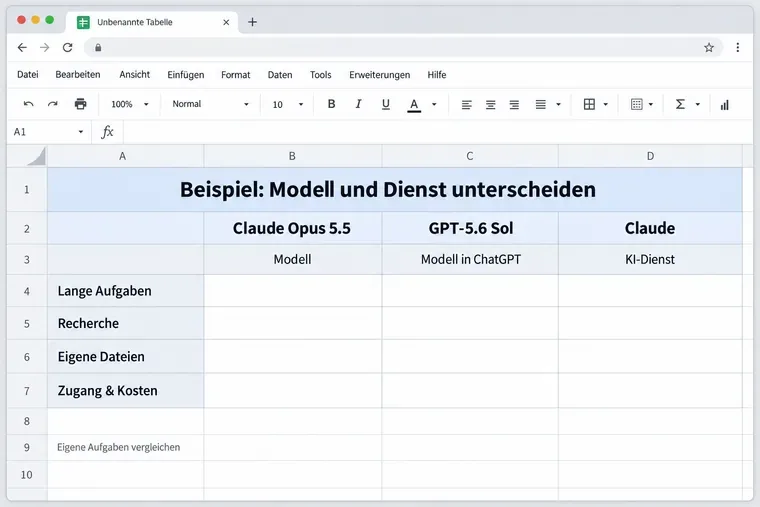Click the justify alignment icon
The height and width of the screenshot is (507, 760).
pos(540,104)
